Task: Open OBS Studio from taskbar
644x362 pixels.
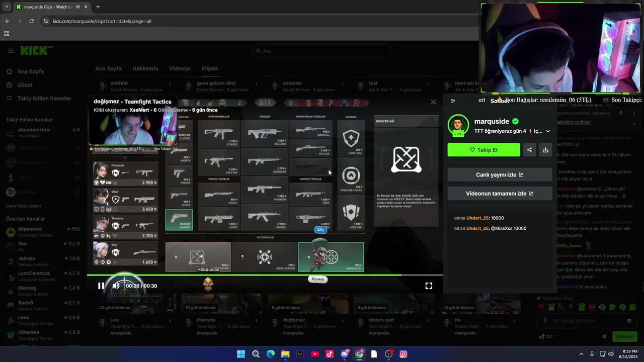Action: coord(389,354)
